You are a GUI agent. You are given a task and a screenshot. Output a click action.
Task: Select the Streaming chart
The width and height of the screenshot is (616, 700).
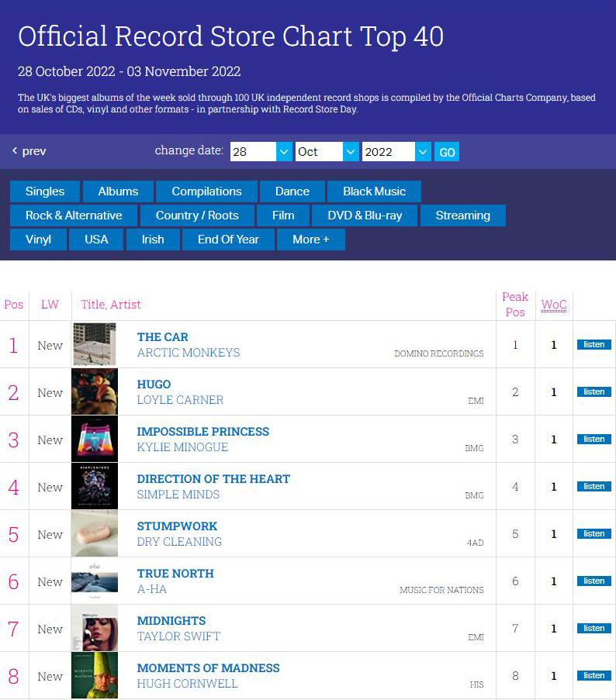point(463,216)
